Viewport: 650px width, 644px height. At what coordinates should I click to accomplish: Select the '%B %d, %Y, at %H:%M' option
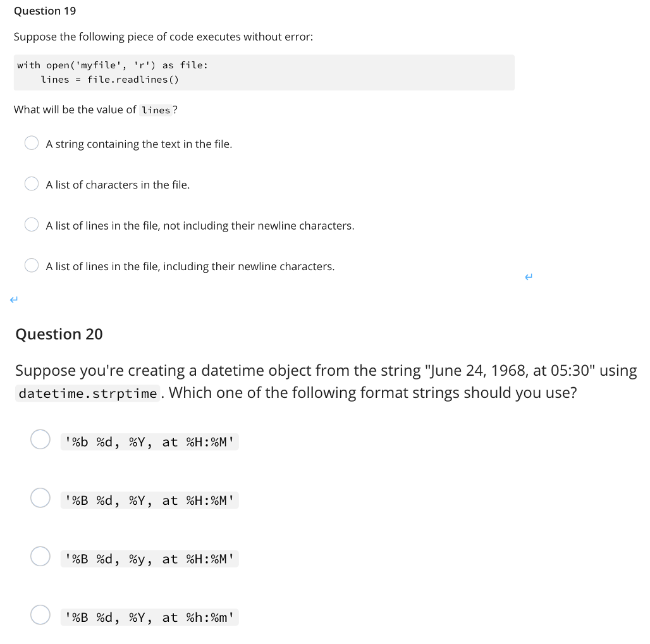tap(40, 498)
